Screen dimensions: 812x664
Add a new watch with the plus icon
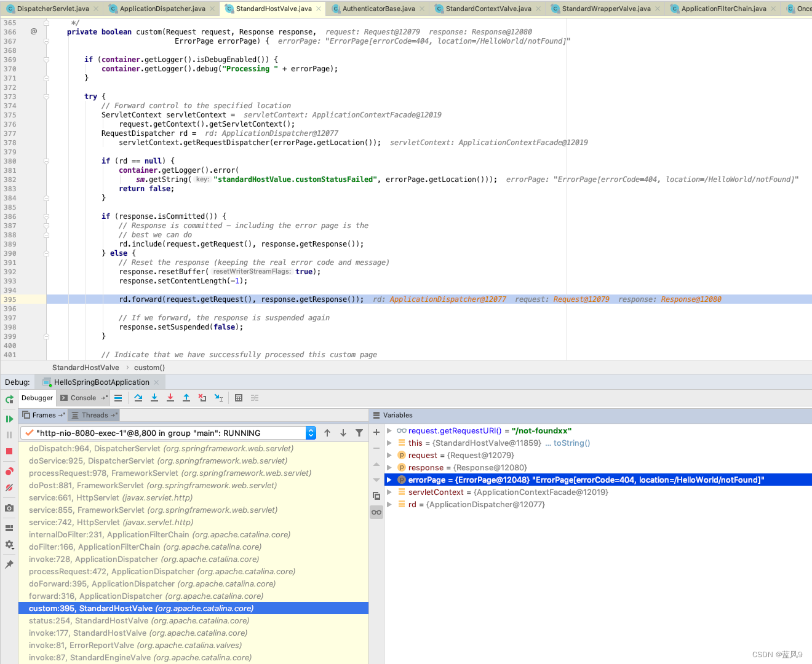click(376, 432)
